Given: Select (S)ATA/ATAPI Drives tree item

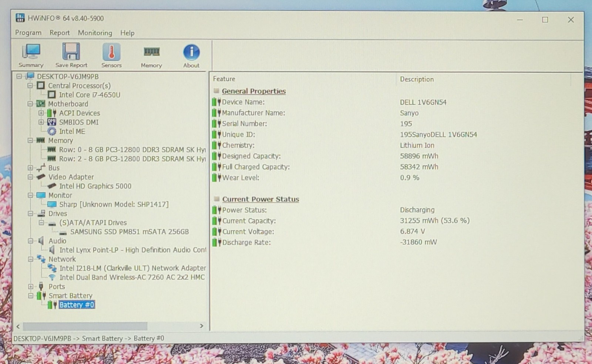Looking at the screenshot, I should (93, 222).
